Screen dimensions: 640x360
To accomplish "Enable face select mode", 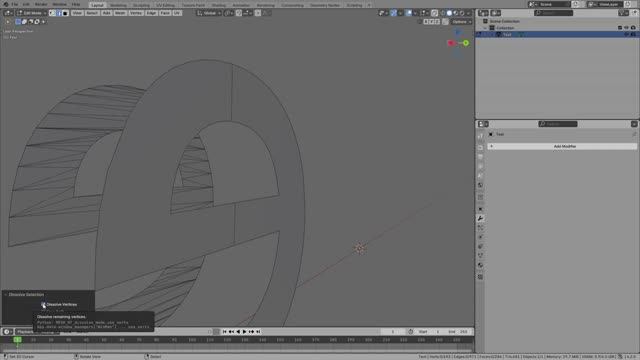I will [65, 13].
